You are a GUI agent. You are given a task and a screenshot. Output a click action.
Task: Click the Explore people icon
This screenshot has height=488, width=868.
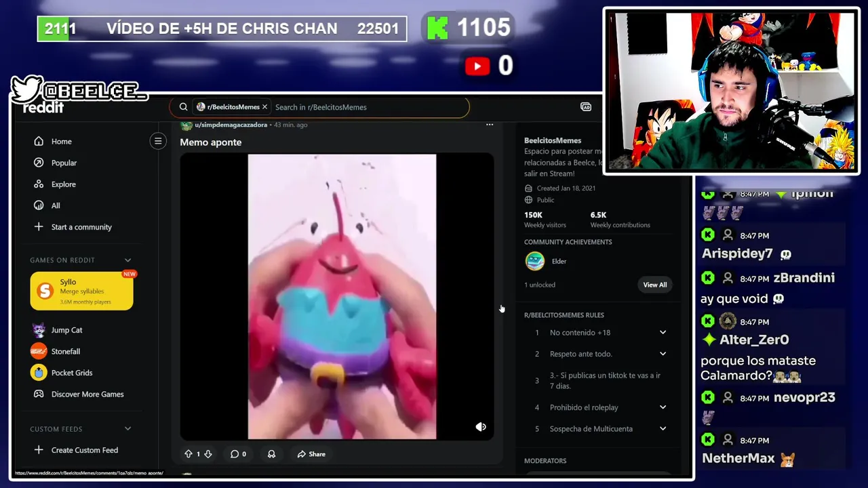(39, 184)
